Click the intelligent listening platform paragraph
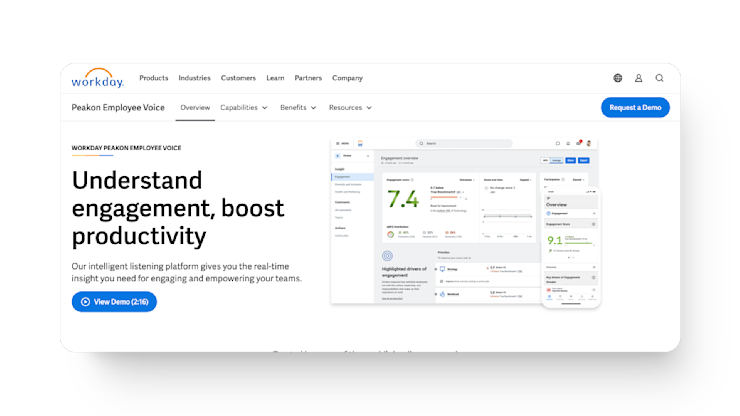Image resolution: width=740 pixels, height=416 pixels. pyautogui.click(x=186, y=272)
